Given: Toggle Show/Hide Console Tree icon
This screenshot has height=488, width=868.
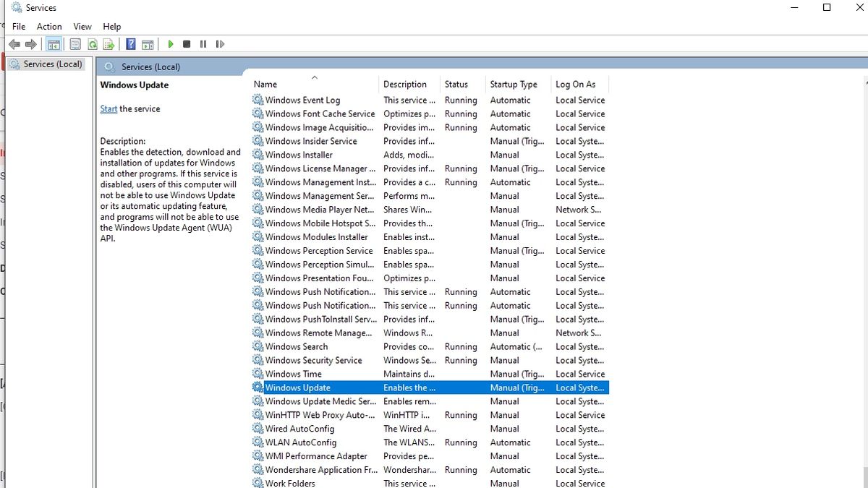Looking at the screenshot, I should click(x=54, y=44).
